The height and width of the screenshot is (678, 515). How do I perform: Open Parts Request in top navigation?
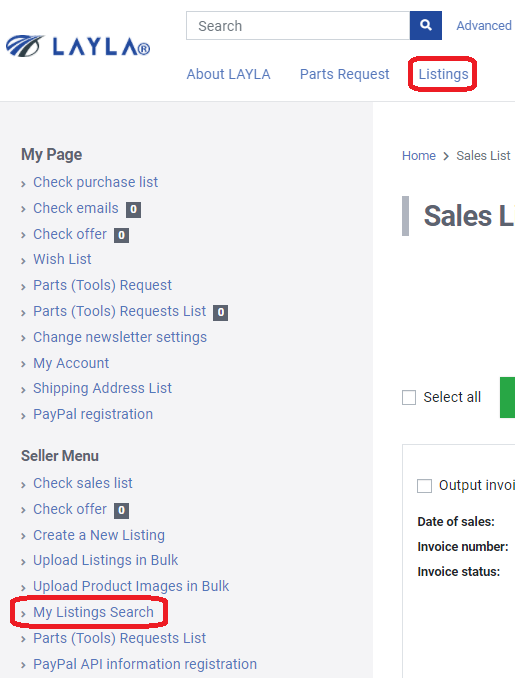pos(345,74)
